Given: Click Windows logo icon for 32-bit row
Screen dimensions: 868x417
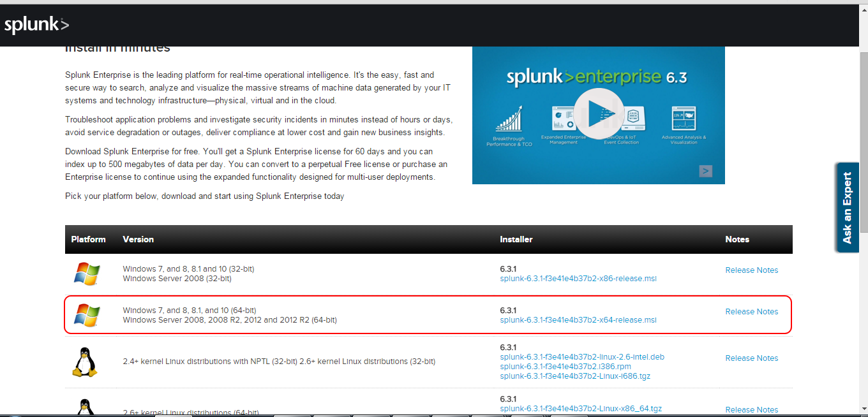Looking at the screenshot, I should 86,274.
